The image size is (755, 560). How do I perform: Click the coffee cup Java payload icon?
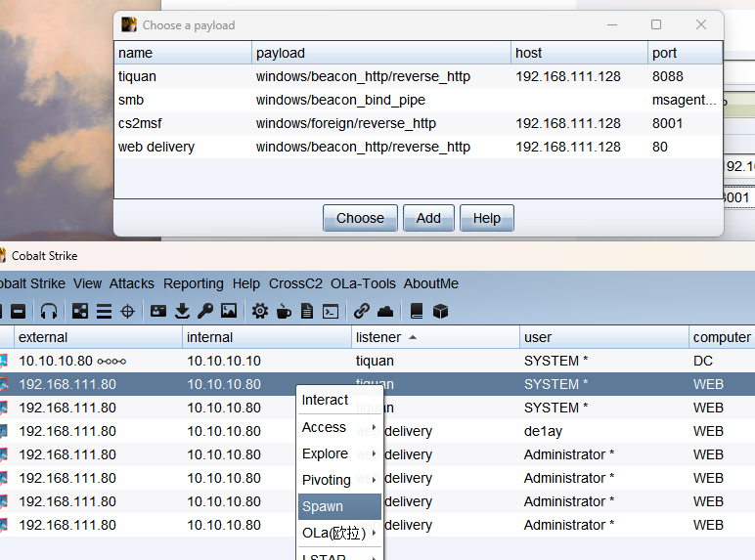pyautogui.click(x=284, y=311)
